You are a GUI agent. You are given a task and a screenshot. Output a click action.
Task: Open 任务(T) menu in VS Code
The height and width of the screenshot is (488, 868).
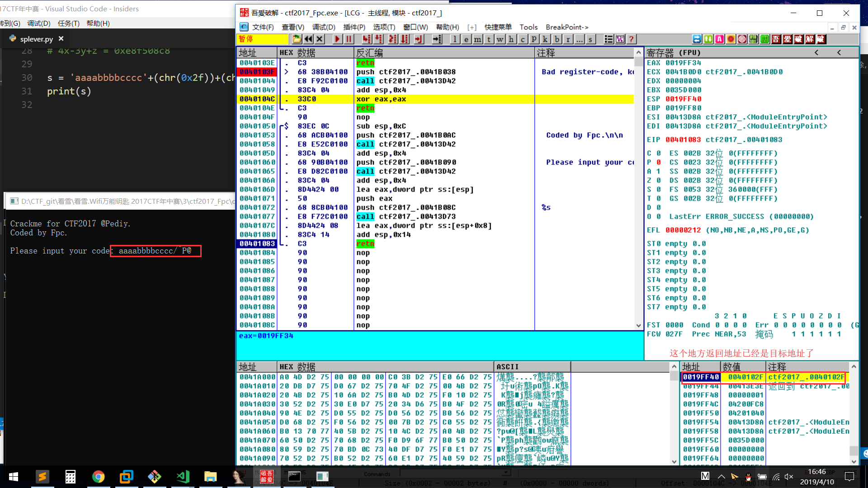(x=69, y=23)
